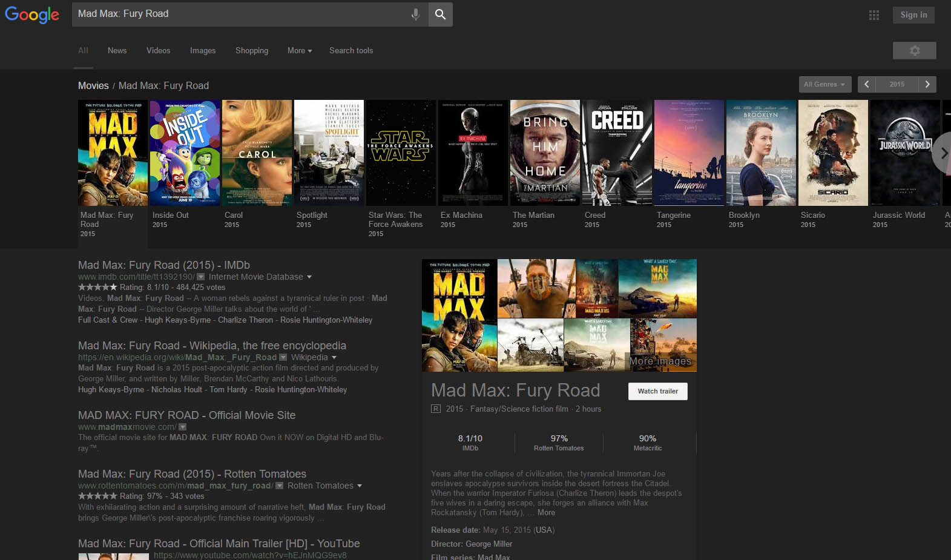Image resolution: width=951 pixels, height=560 pixels.
Task: Click Charlize Theron sitelink under IMDb
Action: (245, 320)
